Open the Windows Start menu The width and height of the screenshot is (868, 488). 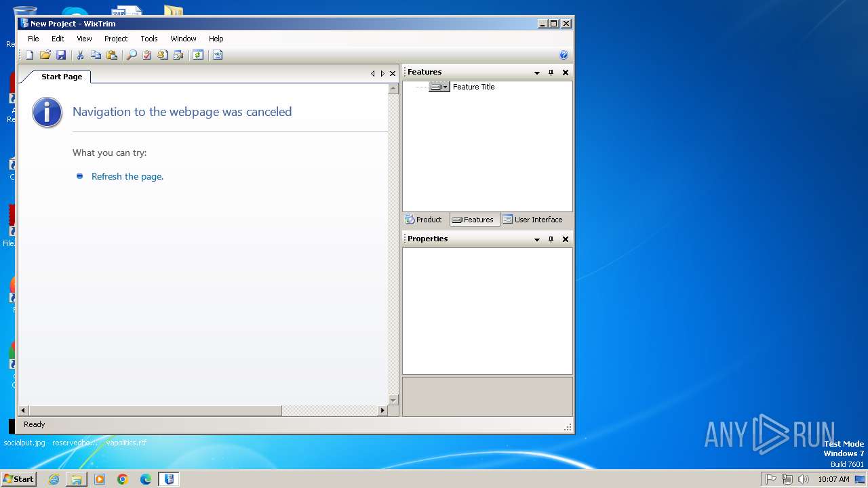click(19, 479)
